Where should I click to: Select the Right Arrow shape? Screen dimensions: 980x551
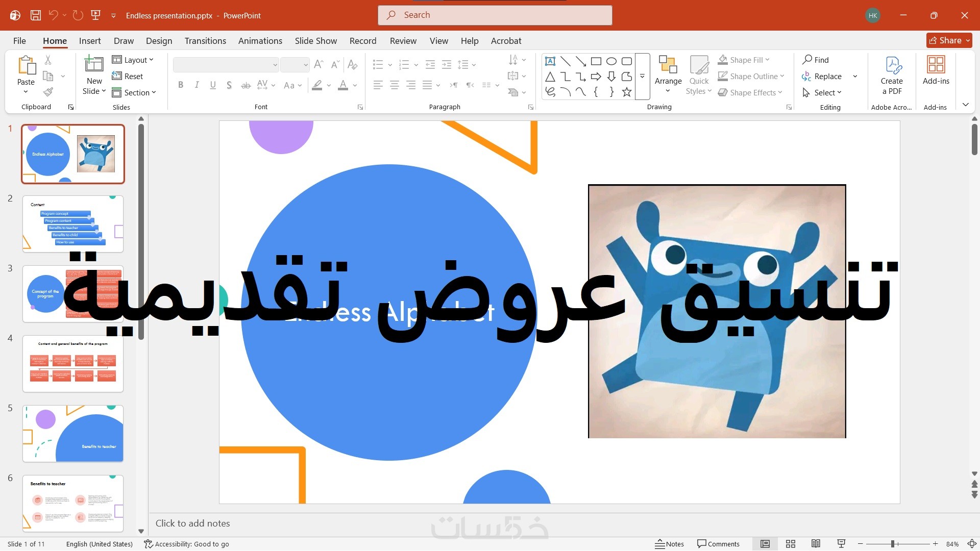596,77
